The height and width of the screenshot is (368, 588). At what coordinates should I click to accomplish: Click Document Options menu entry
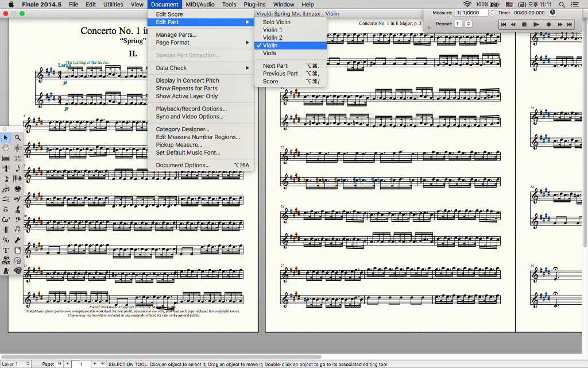tap(183, 165)
